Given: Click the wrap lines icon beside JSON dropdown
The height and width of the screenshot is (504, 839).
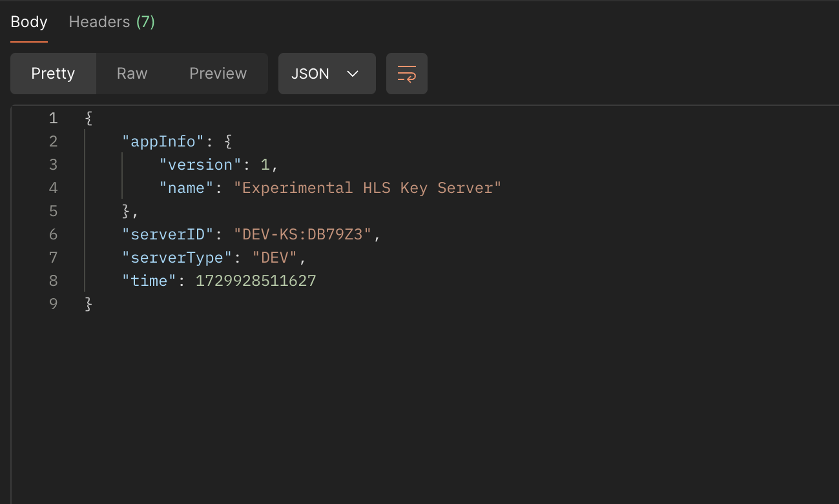Looking at the screenshot, I should click(x=407, y=74).
